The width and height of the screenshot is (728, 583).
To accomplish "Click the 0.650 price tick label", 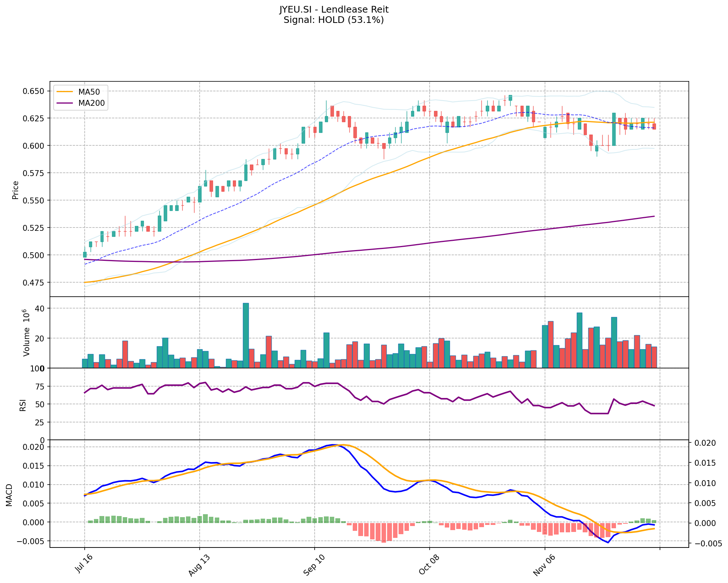I will coord(34,91).
